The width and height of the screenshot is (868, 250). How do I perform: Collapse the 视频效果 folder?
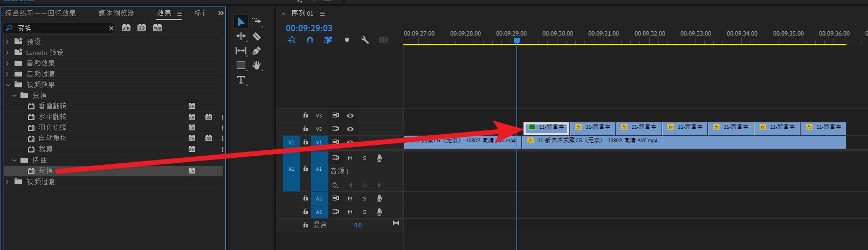[8, 85]
